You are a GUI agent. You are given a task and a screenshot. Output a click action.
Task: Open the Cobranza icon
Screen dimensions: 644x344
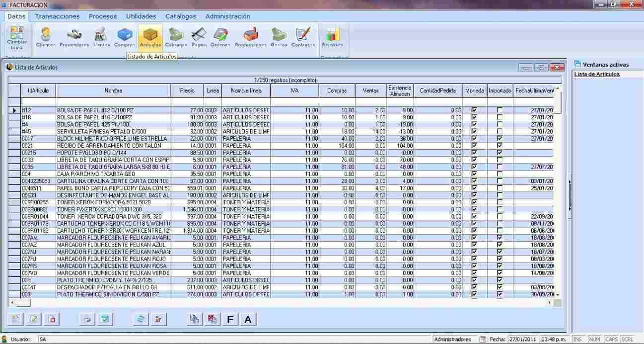(x=176, y=37)
